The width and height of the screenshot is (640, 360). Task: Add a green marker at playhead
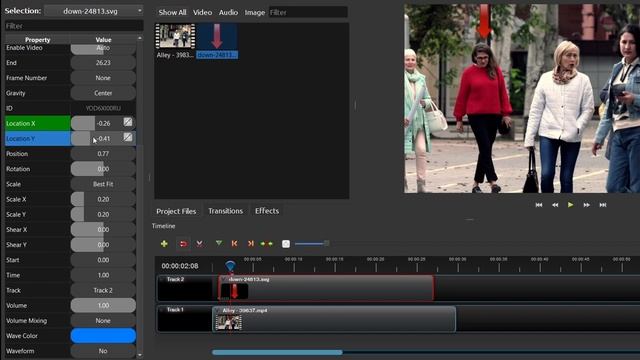(x=219, y=243)
